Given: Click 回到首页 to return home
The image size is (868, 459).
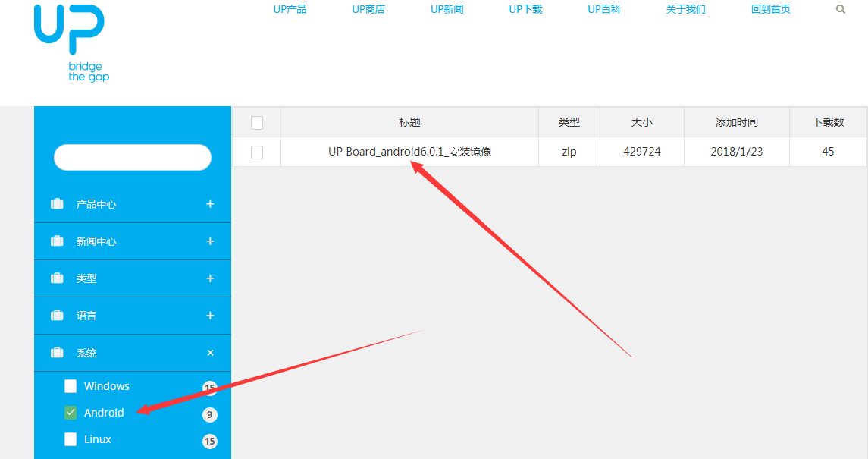Looking at the screenshot, I should pyautogui.click(x=770, y=9).
